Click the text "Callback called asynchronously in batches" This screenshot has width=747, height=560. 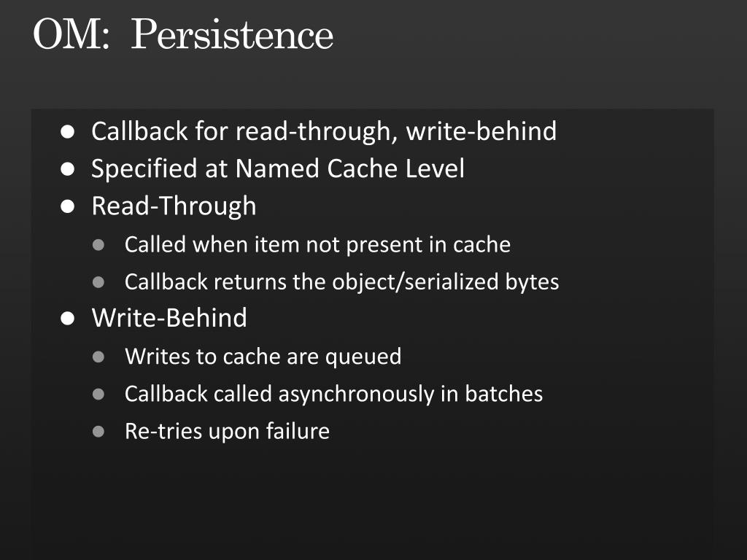(x=334, y=394)
